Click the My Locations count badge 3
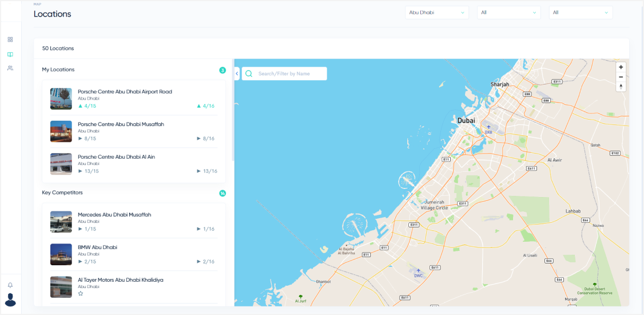 tap(222, 70)
